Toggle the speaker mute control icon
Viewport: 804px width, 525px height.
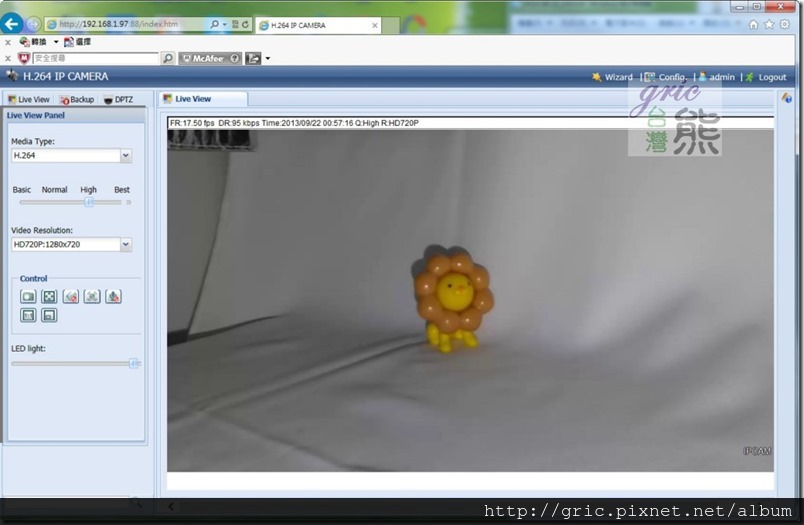coord(71,296)
